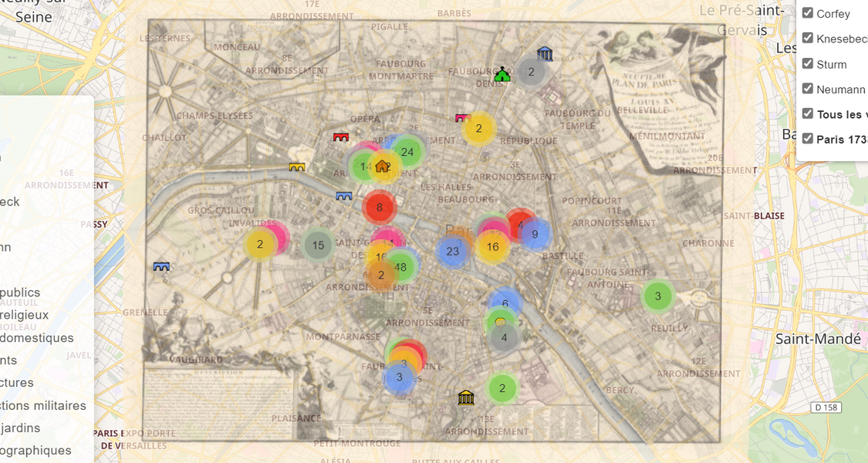Click the gray cluster numbered 4

point(504,337)
